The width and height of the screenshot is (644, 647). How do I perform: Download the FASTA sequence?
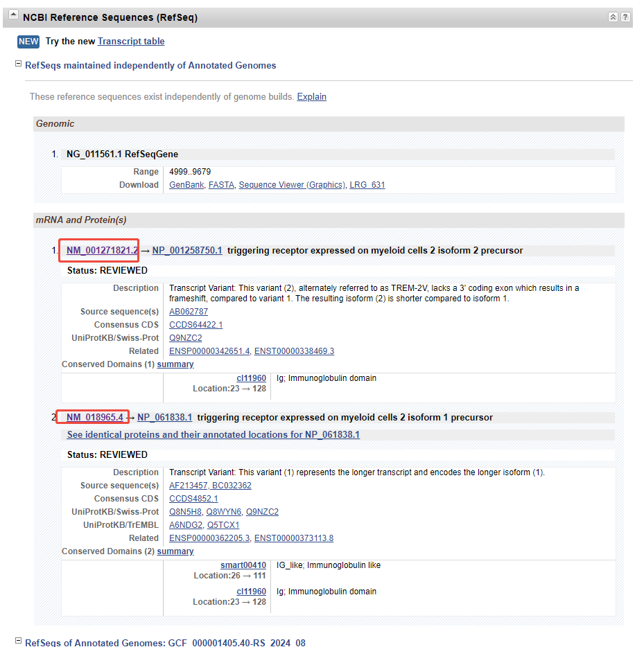221,185
